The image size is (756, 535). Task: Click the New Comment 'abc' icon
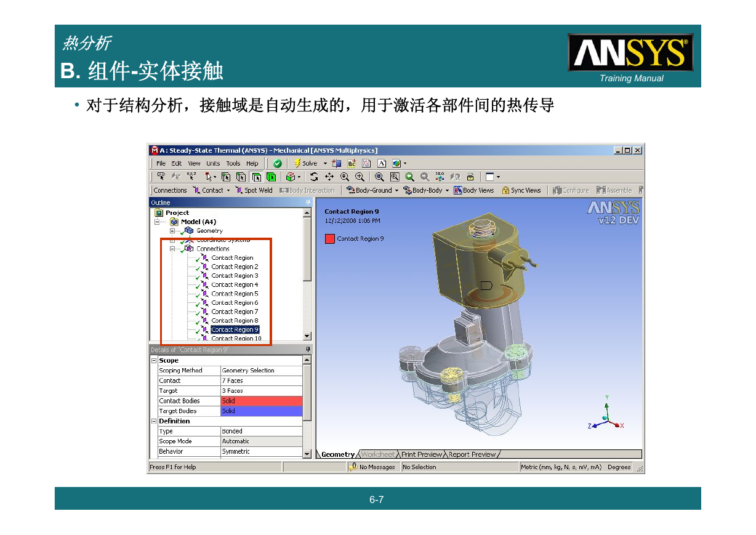(352, 163)
